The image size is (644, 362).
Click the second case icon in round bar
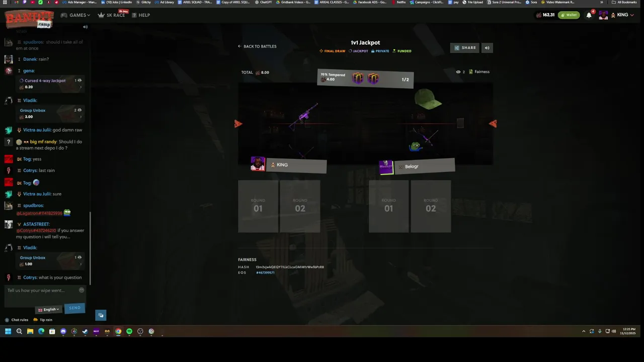pyautogui.click(x=373, y=78)
